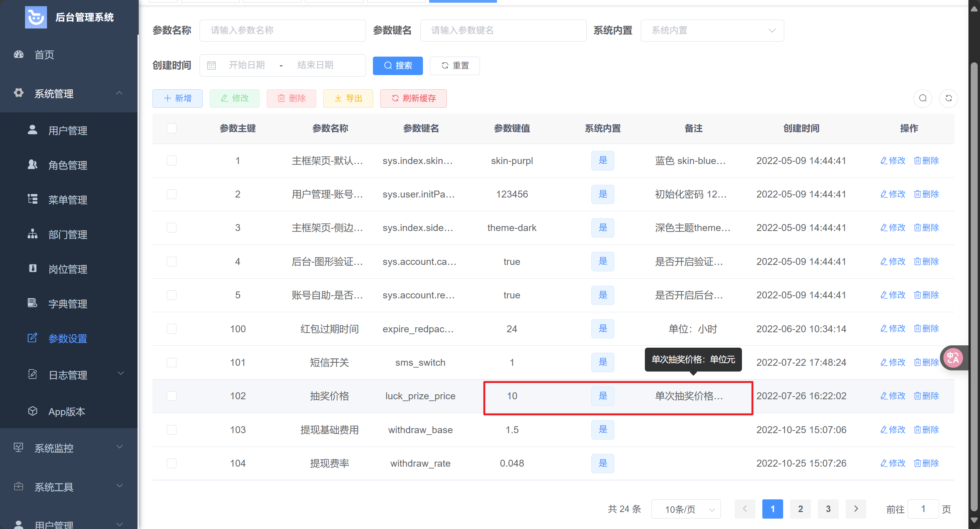Click the blue 搜索 button
The image size is (980, 529).
pyautogui.click(x=398, y=65)
